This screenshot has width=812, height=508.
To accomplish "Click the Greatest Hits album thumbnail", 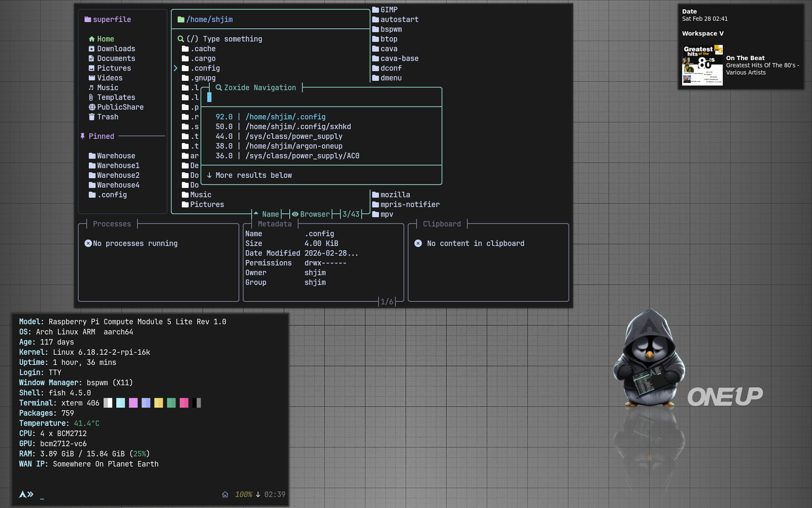I will (702, 65).
